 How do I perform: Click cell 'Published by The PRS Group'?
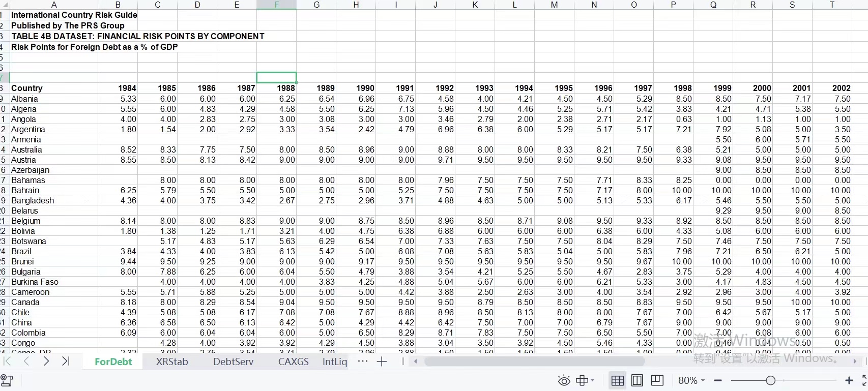[x=68, y=25]
